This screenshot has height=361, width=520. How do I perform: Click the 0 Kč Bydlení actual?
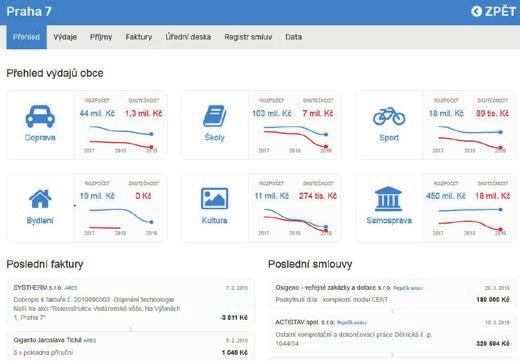point(143,196)
